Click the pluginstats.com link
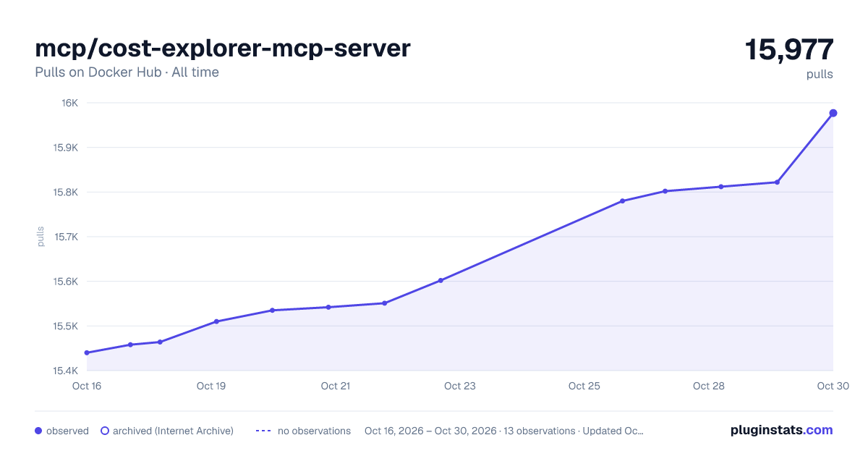The width and height of the screenshot is (868, 456). pos(781,430)
